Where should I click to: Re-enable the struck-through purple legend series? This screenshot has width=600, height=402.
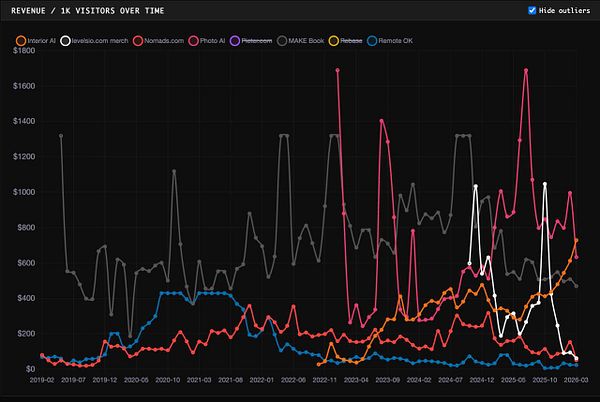(x=251, y=41)
